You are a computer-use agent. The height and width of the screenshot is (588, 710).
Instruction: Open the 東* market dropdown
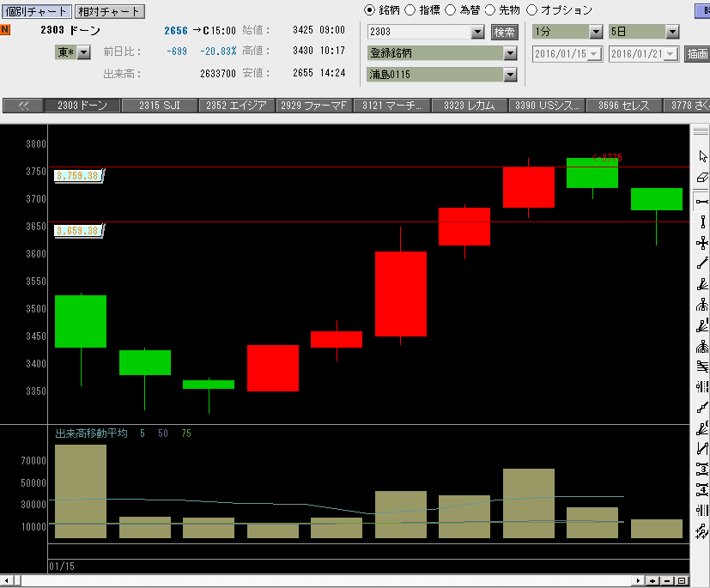coord(84,52)
